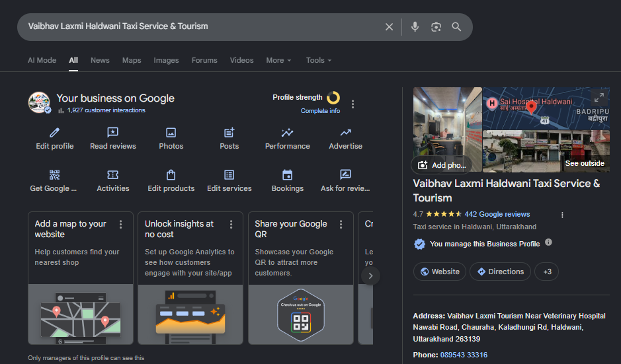Clear the search box text
The width and height of the screenshot is (621, 364).
coord(389,27)
